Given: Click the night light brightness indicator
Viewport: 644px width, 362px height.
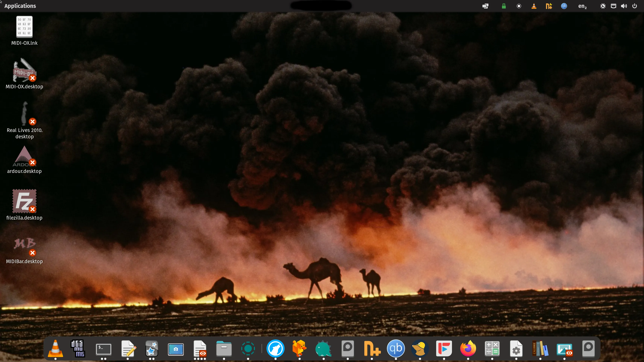Looking at the screenshot, I should tap(603, 6).
